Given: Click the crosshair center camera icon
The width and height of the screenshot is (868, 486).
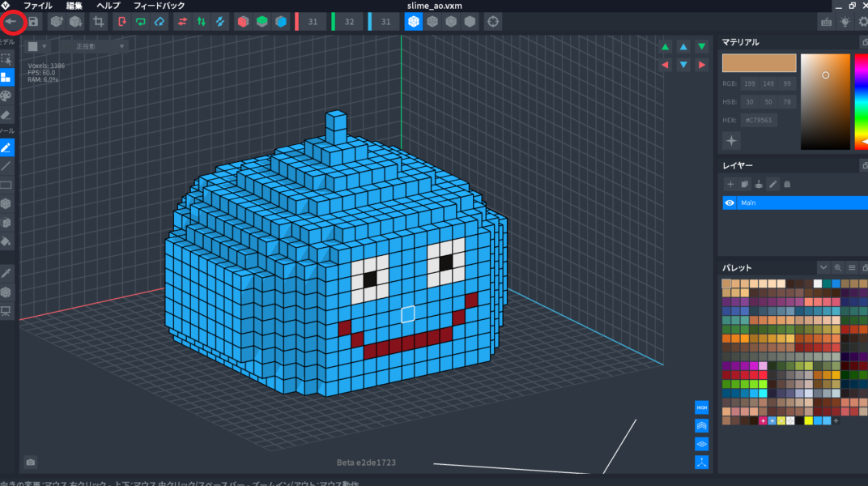Looking at the screenshot, I should tap(492, 22).
